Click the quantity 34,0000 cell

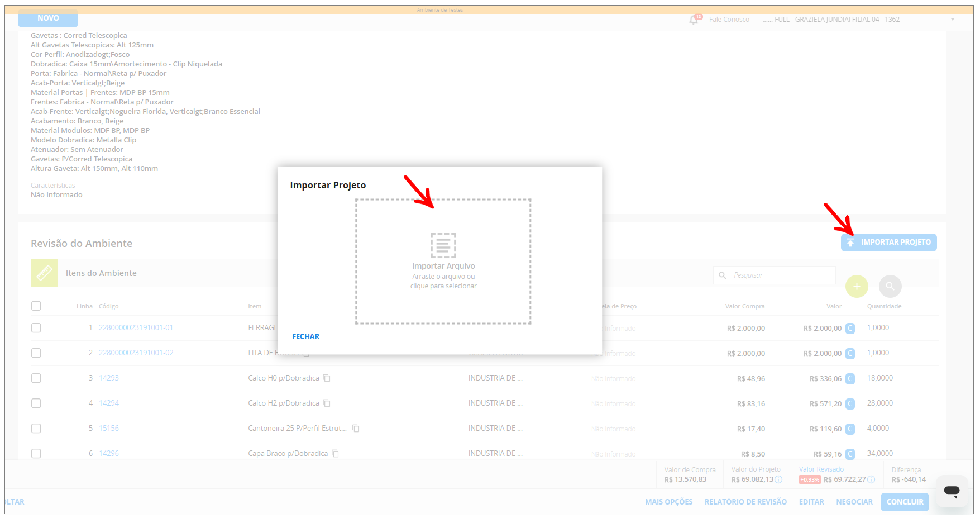point(880,454)
